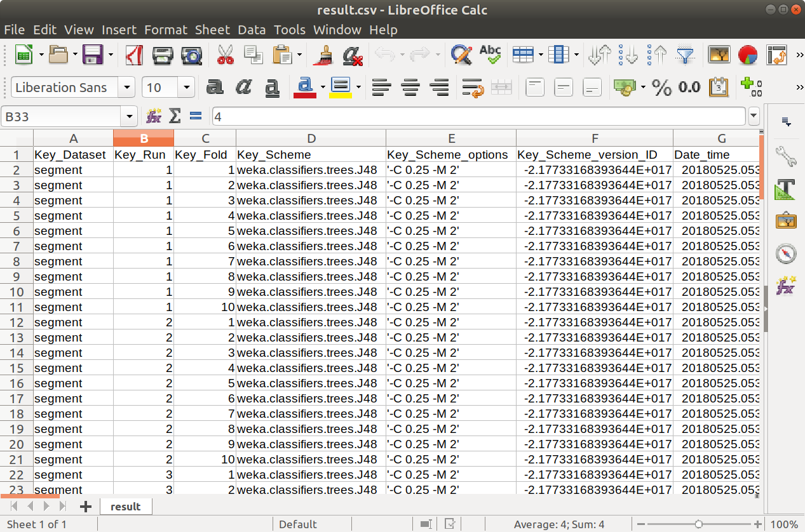
Task: Open Sidebar Properties wrench icon
Action: point(786,155)
